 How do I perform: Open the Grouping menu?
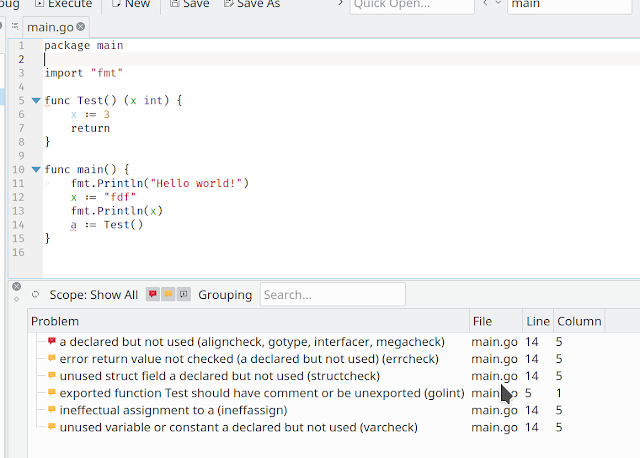(225, 295)
